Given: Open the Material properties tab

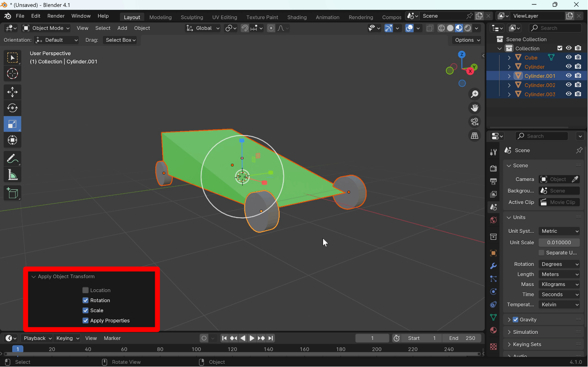Looking at the screenshot, I should 493,330.
